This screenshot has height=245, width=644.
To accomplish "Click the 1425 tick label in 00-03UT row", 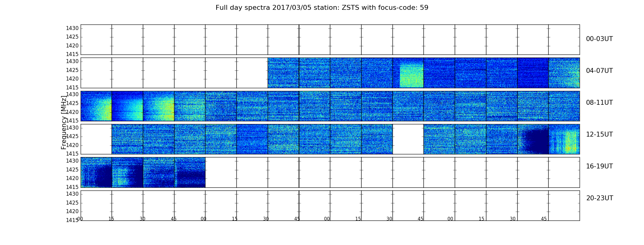I will [72, 37].
